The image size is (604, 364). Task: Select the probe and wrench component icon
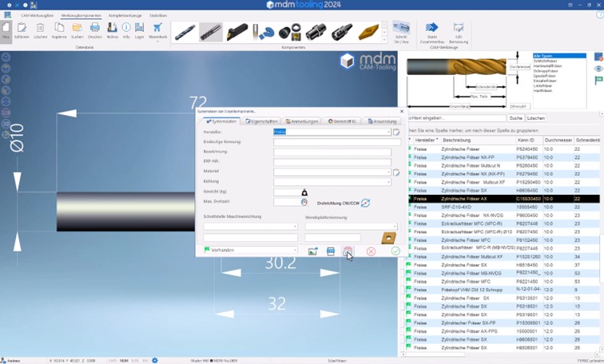[264, 32]
